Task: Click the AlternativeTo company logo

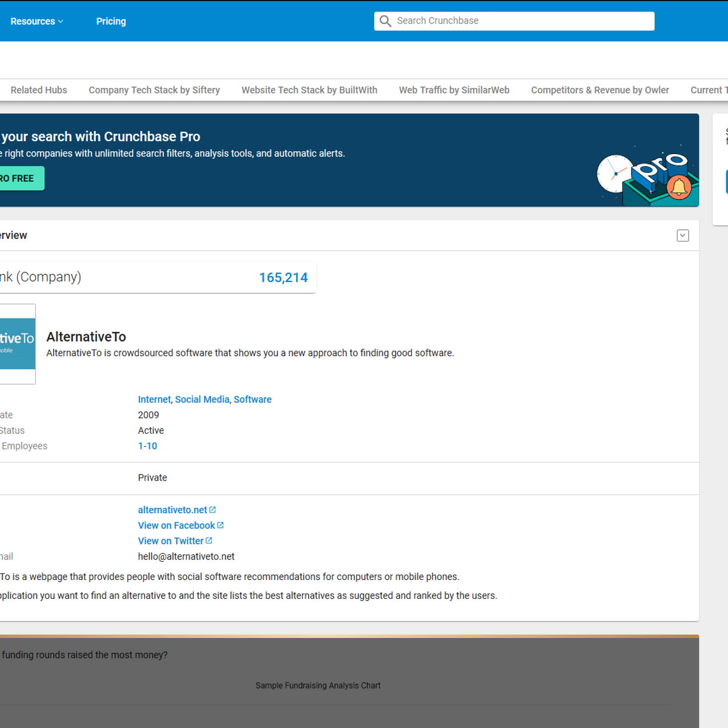Action: tap(17, 343)
